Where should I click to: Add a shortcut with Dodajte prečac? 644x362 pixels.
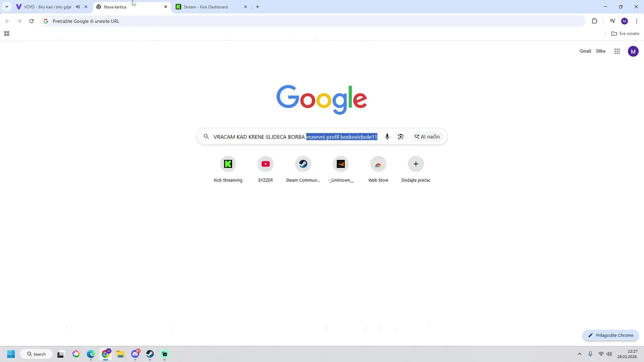click(416, 170)
